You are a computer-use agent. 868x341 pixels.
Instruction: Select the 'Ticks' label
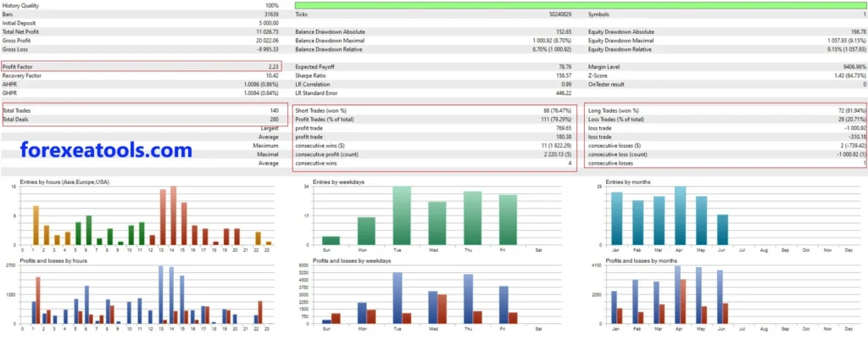(x=302, y=14)
